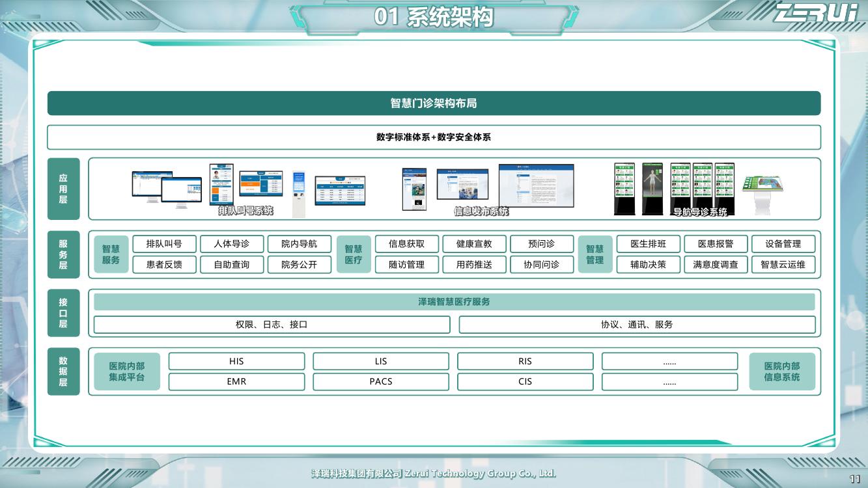This screenshot has width=868, height=488.
Task: Select the 健康宣教 box
Action: tap(474, 244)
